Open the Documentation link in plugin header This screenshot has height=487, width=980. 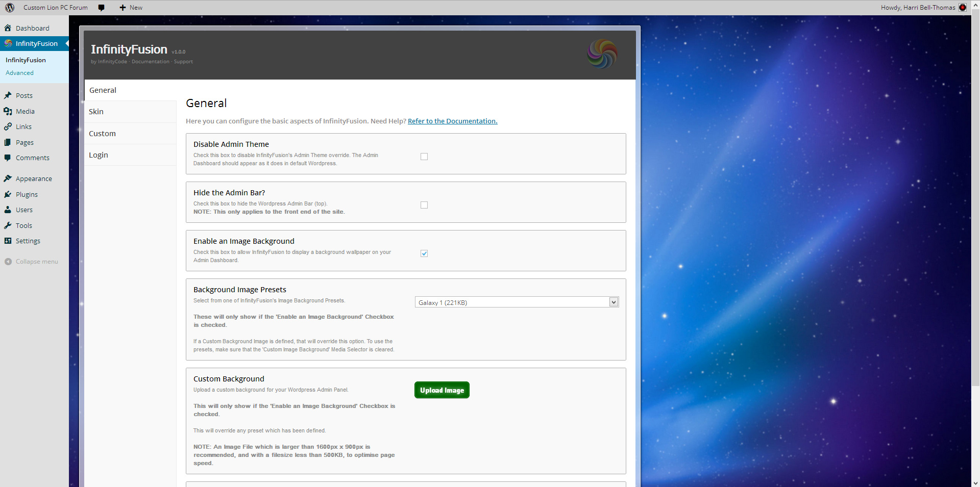pyautogui.click(x=151, y=62)
